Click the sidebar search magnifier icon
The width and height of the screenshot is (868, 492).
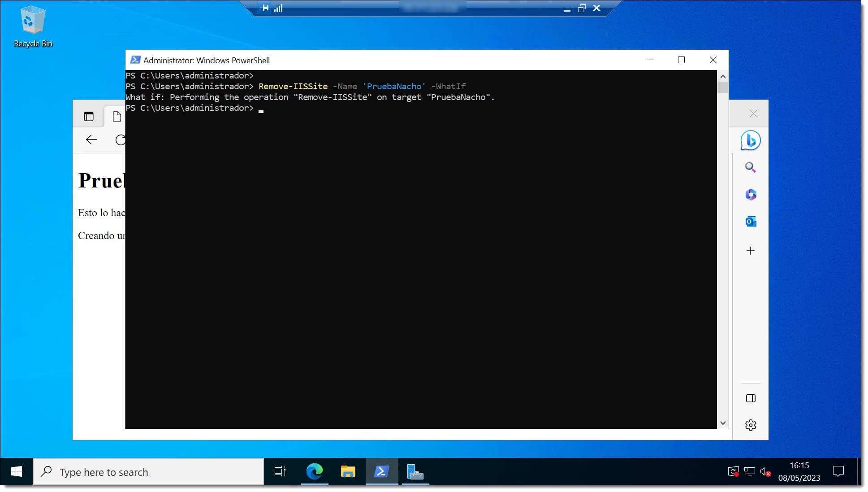[750, 167]
